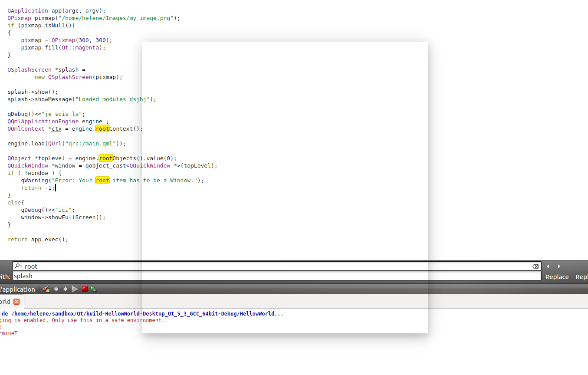This screenshot has height=375, width=588.
Task: Close the HellowWorld output tab
Action: (16, 302)
